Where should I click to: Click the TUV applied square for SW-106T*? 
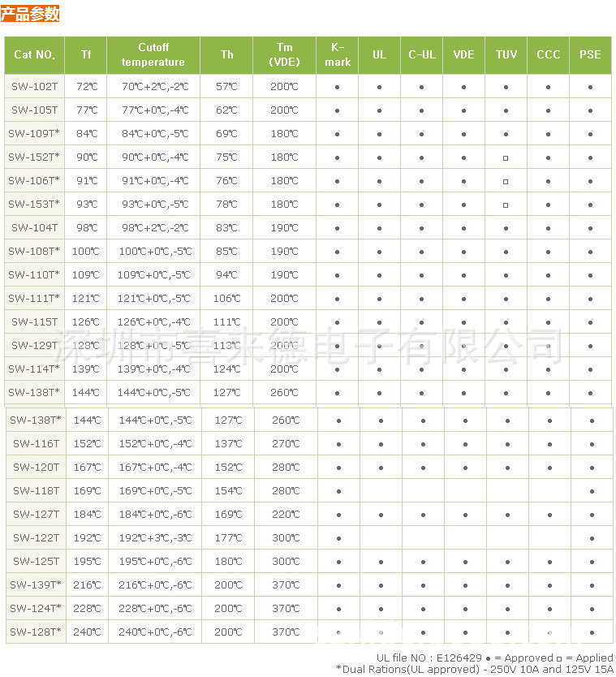point(506,181)
